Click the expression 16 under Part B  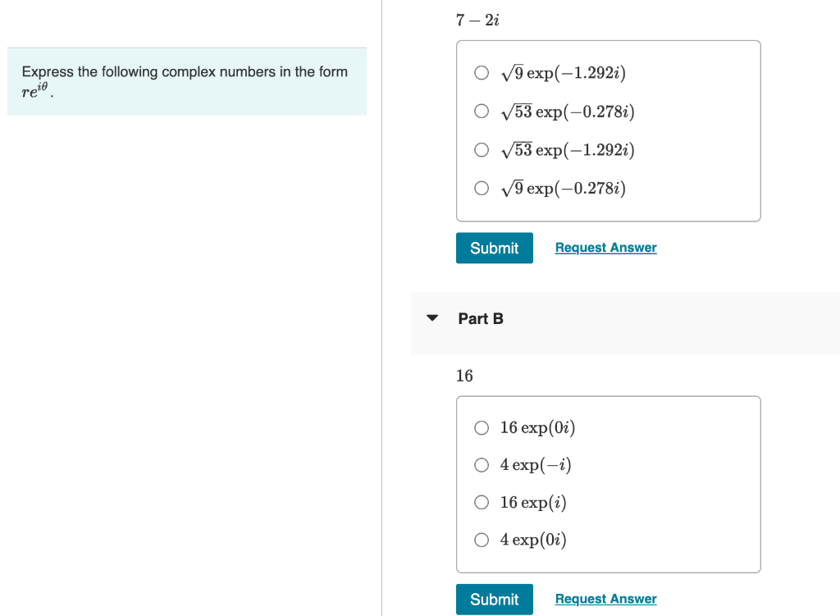pyautogui.click(x=464, y=376)
